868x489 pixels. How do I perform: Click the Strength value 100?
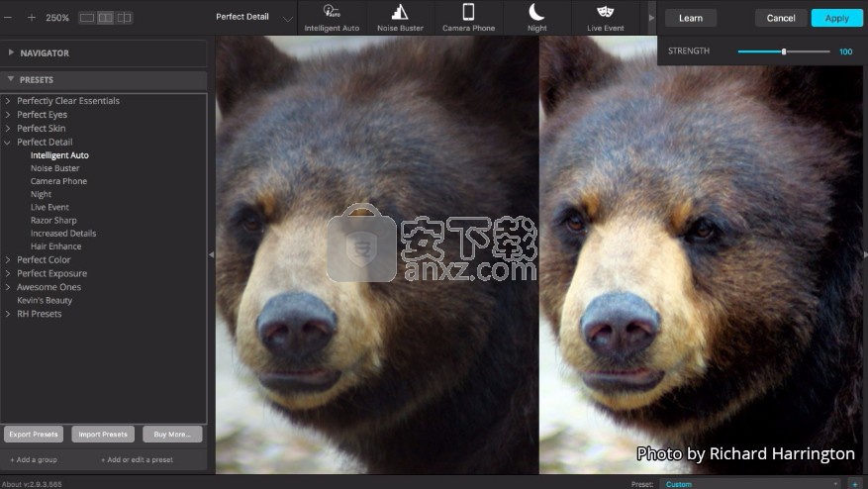pos(845,51)
